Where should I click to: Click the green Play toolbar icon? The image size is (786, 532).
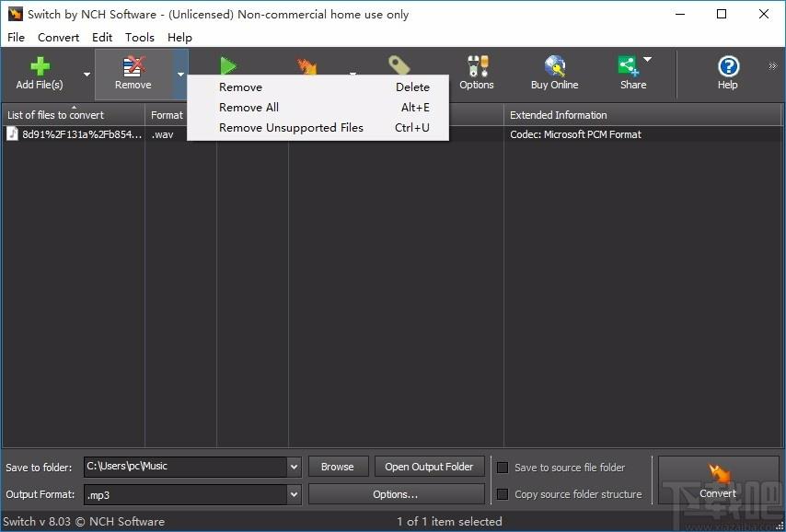point(228,65)
